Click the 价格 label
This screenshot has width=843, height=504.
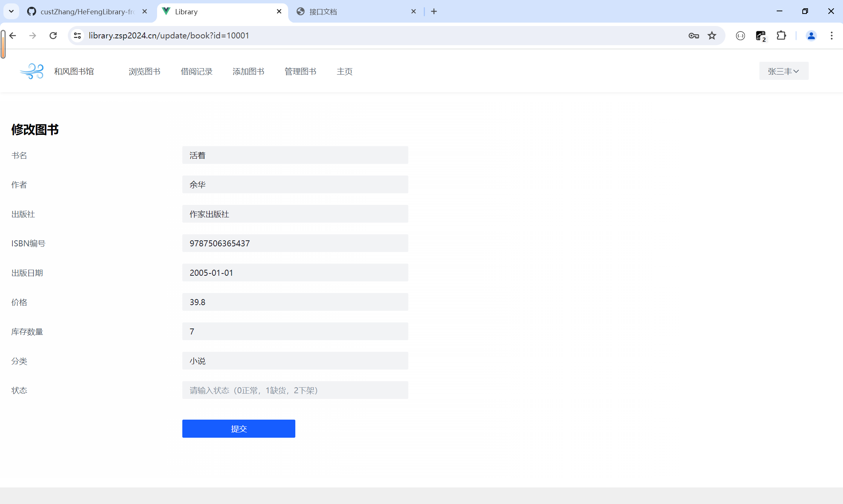(19, 302)
